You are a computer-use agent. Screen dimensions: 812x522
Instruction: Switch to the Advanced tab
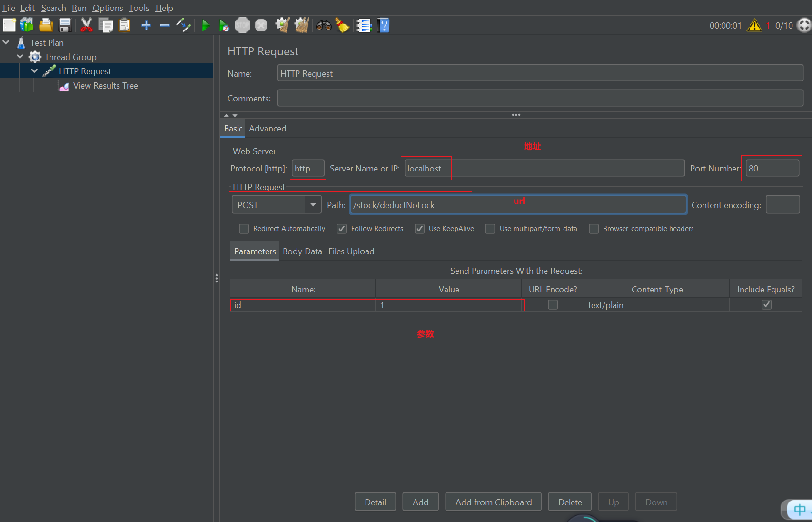[267, 129]
